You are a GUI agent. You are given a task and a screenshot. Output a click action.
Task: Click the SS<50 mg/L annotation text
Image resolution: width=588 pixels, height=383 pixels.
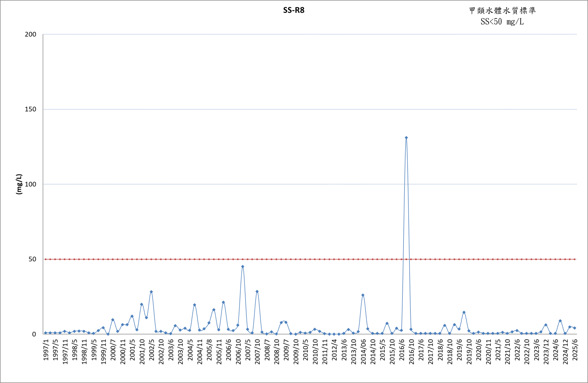[x=502, y=22]
